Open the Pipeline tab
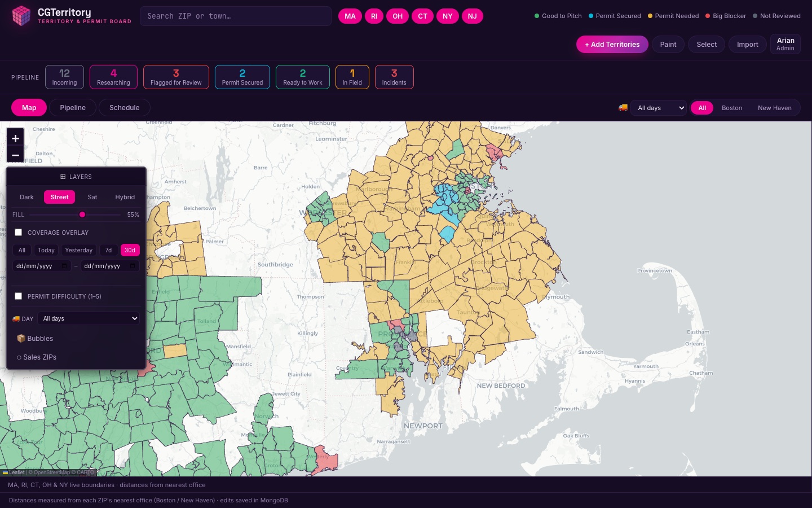The image size is (812, 508). click(x=73, y=108)
